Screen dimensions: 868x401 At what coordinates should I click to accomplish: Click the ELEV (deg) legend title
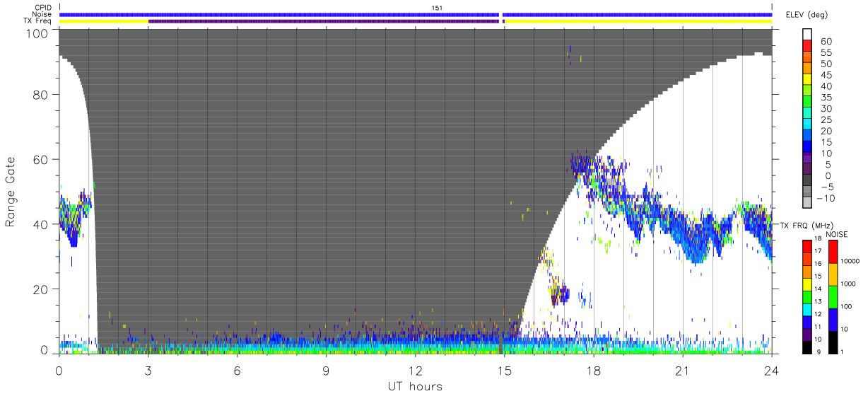[x=807, y=14]
